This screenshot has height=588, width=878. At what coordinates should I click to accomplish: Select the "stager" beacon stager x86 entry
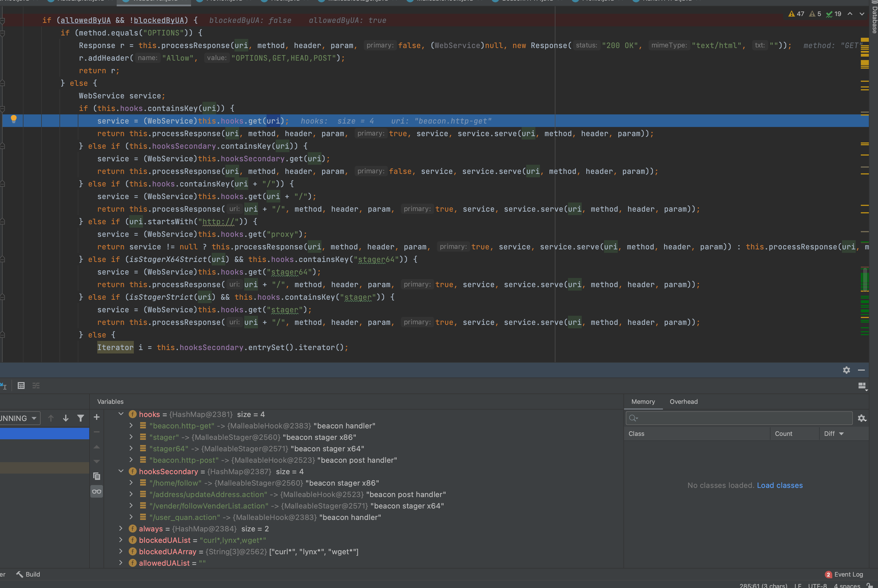pyautogui.click(x=253, y=437)
